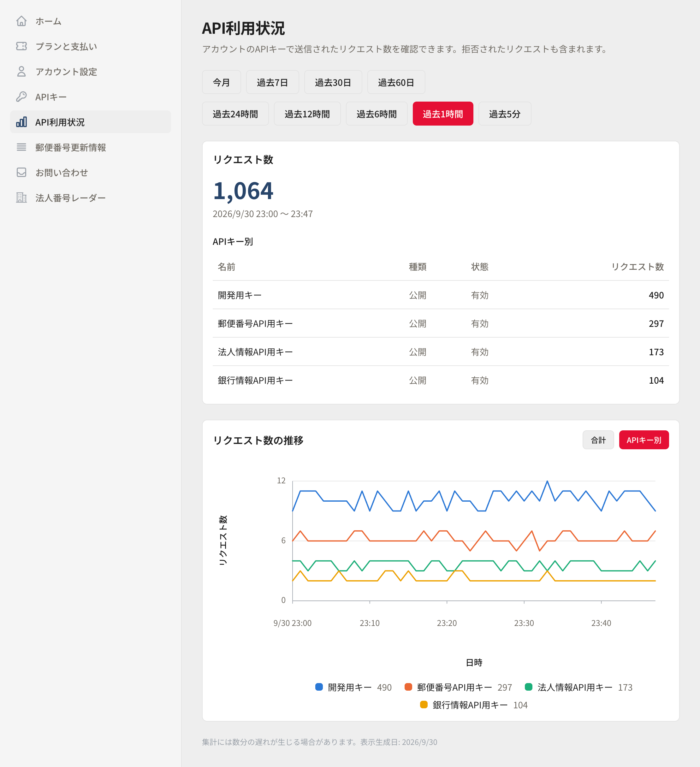Screen dimensions: 700x767
Task: Click orange legend swatch for 郵便番号API用キー
Action: point(408,687)
